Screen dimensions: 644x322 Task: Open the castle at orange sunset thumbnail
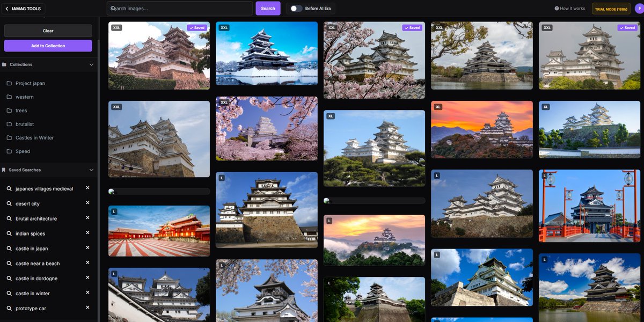click(482, 129)
